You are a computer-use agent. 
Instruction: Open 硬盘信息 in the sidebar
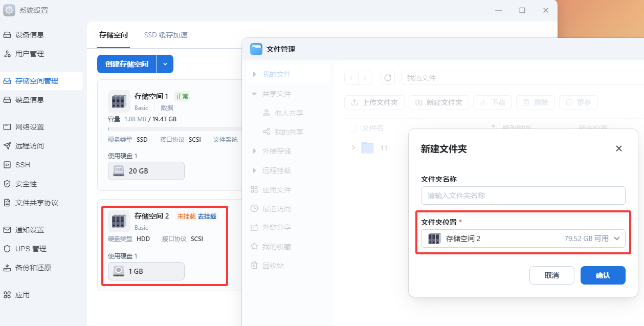pyautogui.click(x=30, y=100)
